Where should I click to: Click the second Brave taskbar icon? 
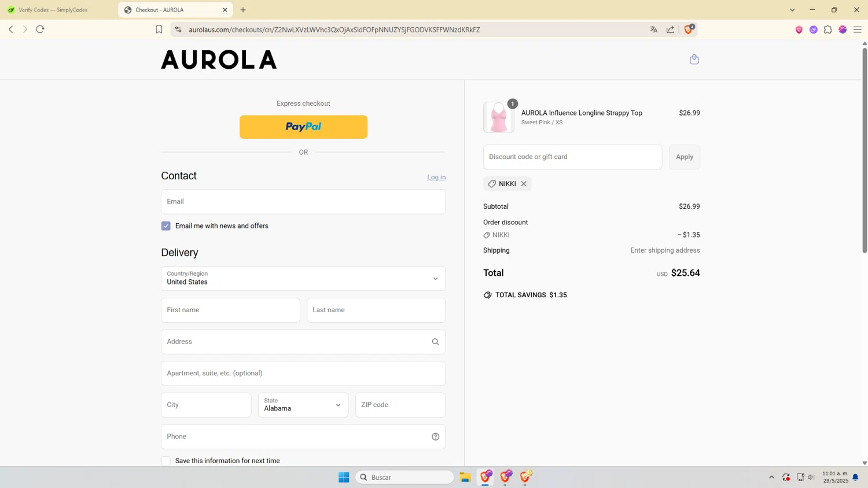(506, 477)
